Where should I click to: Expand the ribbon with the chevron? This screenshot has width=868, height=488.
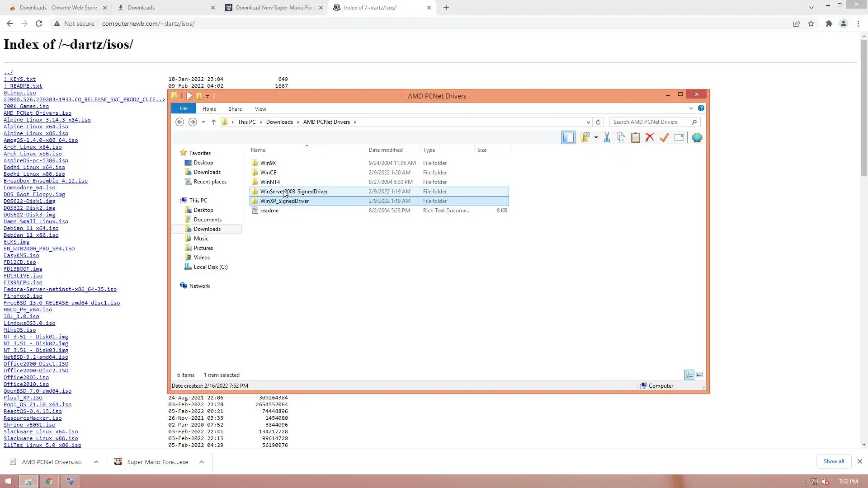(x=691, y=108)
